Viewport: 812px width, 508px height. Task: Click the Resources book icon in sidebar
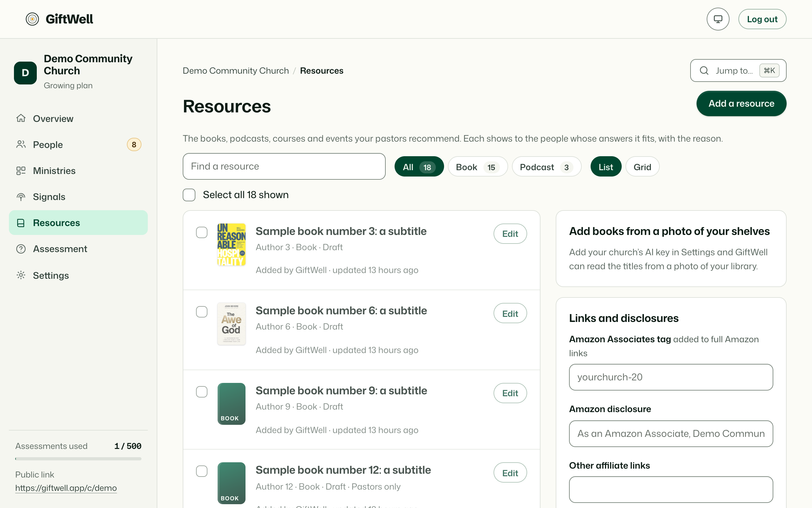(x=21, y=223)
